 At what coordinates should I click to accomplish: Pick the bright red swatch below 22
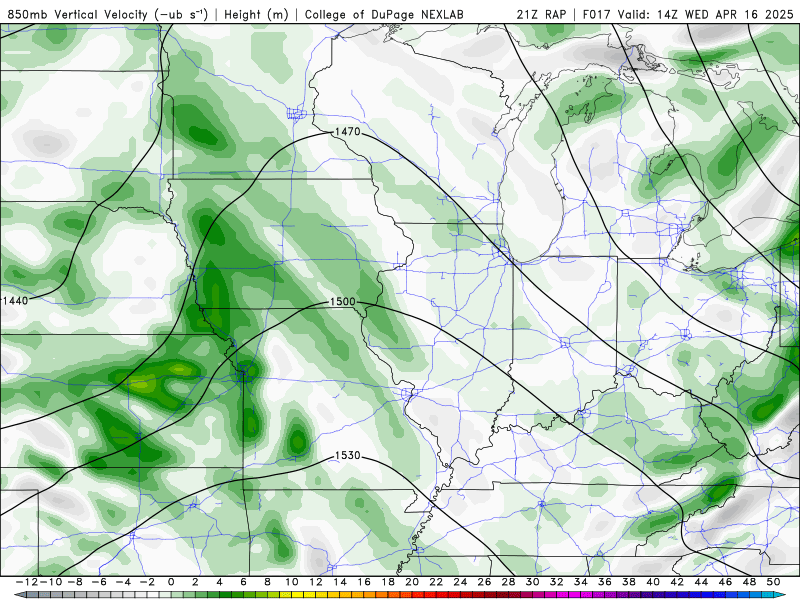tap(442, 595)
